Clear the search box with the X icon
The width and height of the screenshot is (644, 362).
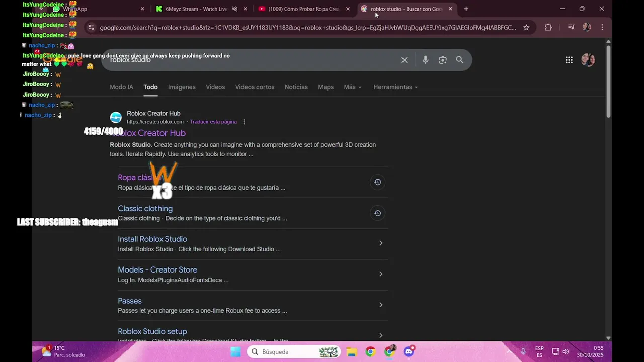point(404,60)
